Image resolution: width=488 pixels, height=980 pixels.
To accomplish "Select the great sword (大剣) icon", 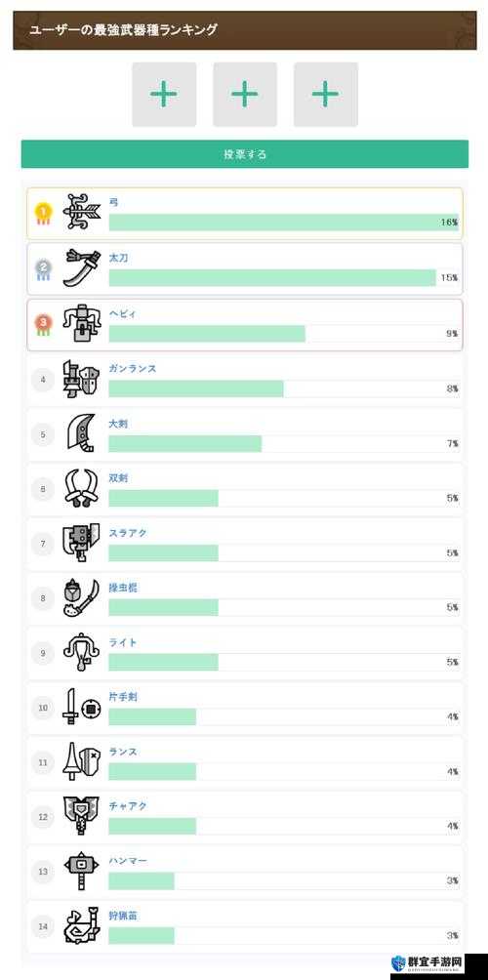I will (81, 433).
